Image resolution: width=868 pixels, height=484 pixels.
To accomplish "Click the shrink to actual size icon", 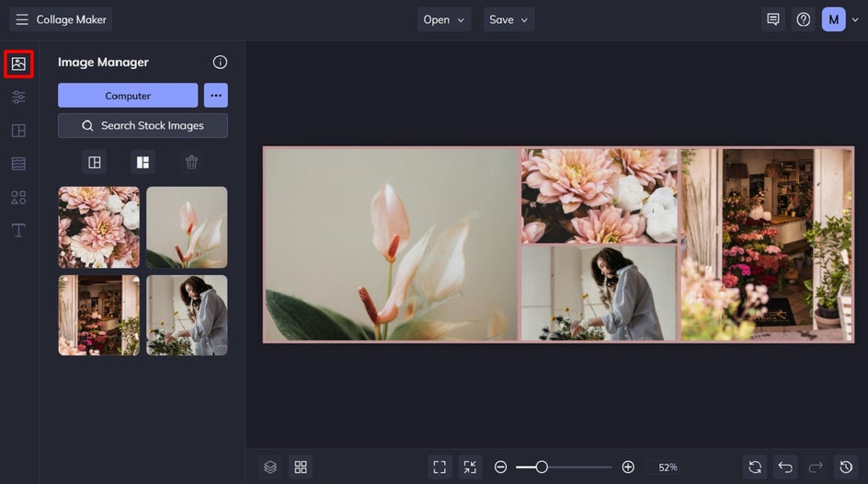I will pos(470,467).
